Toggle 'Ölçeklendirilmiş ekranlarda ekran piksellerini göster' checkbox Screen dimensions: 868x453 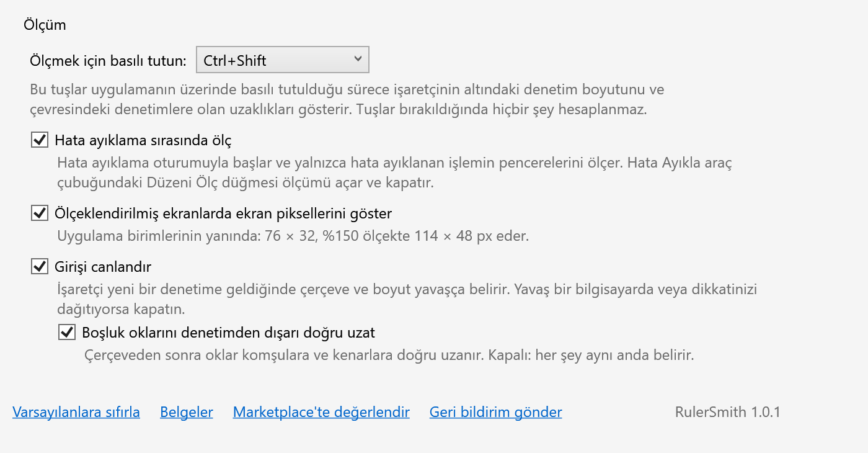[x=40, y=213]
